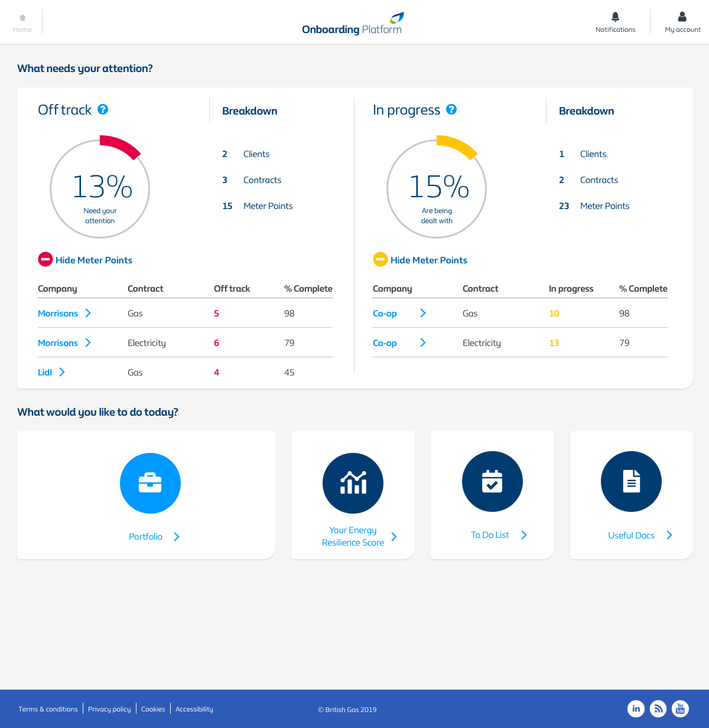
Task: Open the LinkedIn icon in footer
Action: tap(636, 709)
